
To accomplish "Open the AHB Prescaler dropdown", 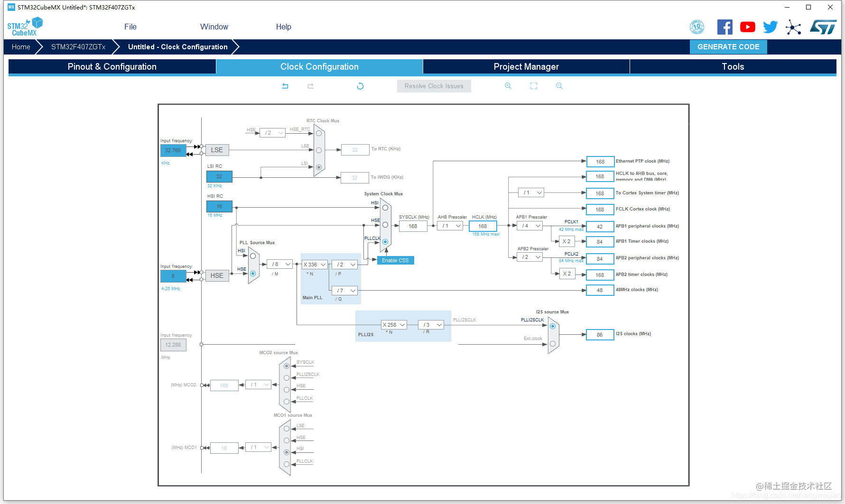I will click(x=450, y=226).
